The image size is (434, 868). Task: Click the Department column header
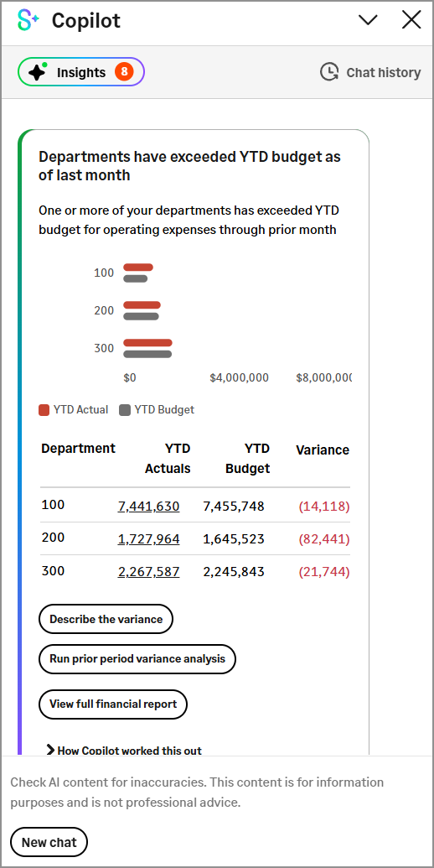click(78, 449)
